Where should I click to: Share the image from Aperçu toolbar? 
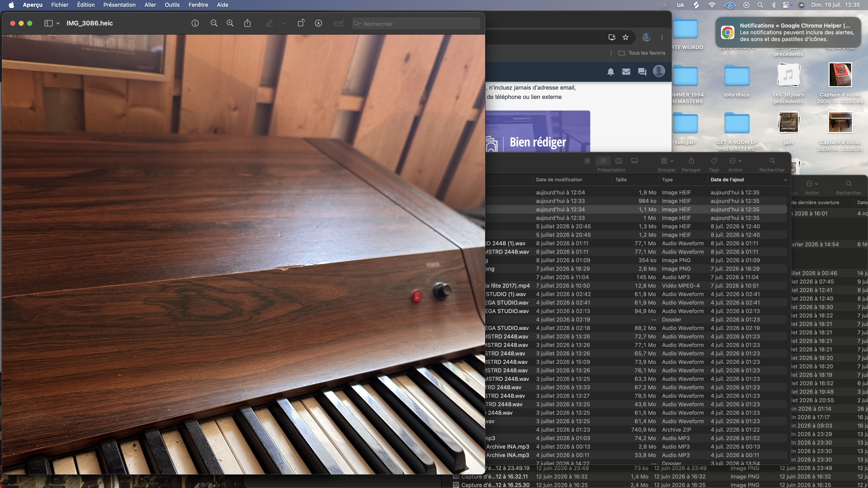point(248,23)
